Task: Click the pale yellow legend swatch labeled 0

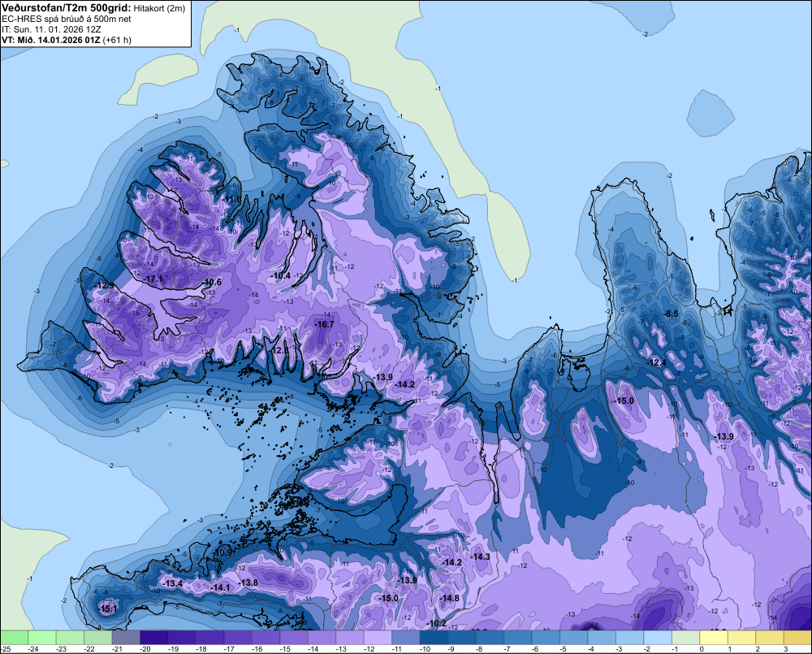Action: (x=714, y=638)
